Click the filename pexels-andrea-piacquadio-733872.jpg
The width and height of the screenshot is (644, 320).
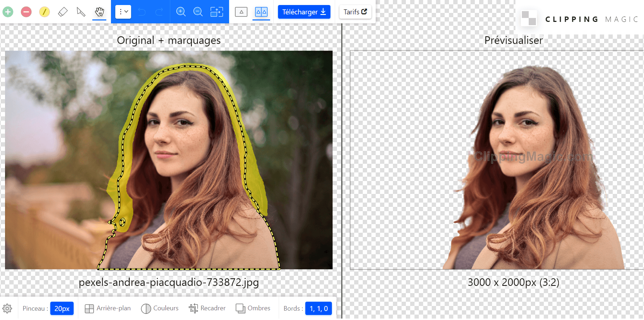pyautogui.click(x=169, y=282)
